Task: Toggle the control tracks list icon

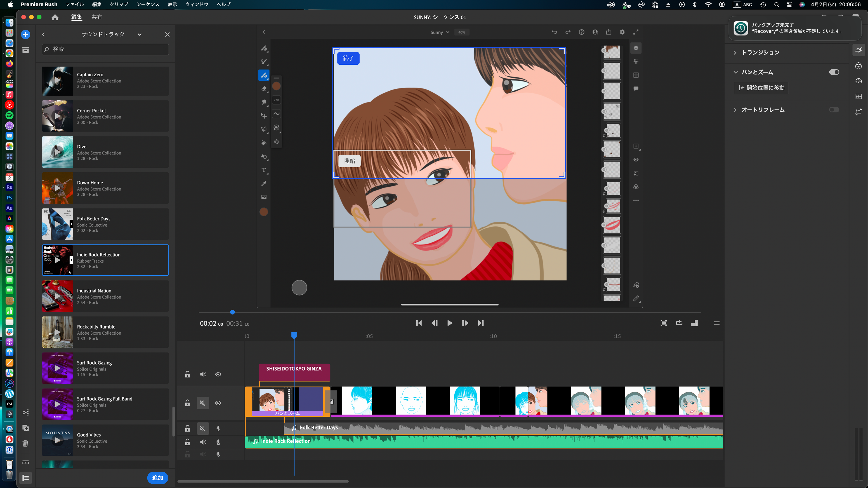Action: point(25,478)
